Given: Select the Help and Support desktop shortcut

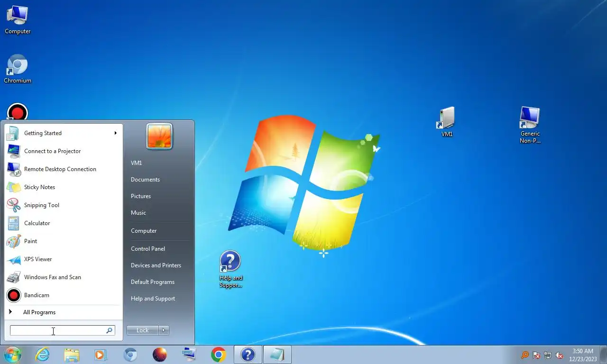Looking at the screenshot, I should [x=231, y=269].
